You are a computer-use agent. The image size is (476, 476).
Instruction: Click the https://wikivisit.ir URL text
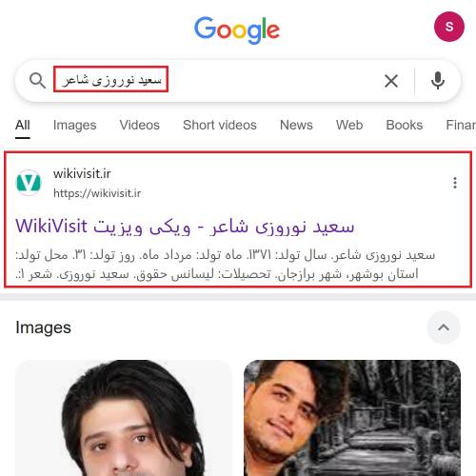[97, 193]
